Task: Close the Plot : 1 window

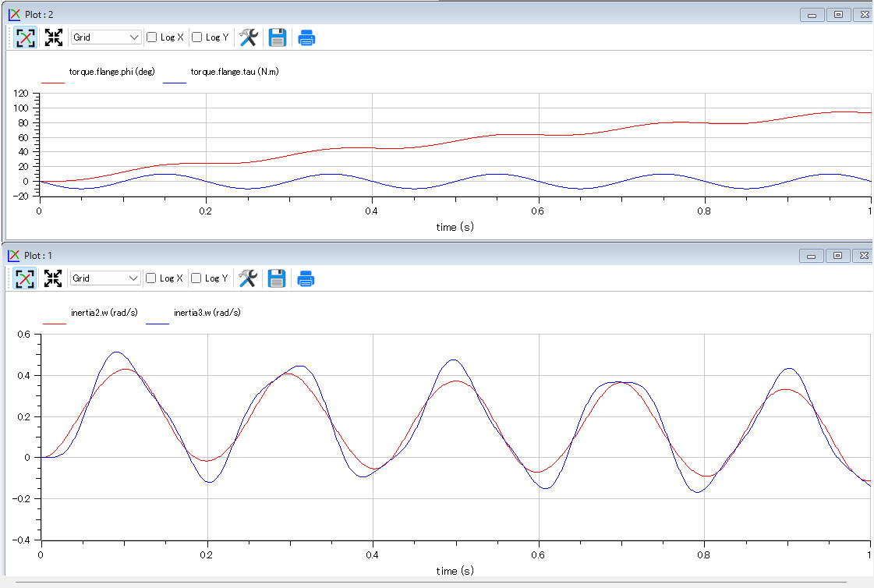Action: point(863,256)
